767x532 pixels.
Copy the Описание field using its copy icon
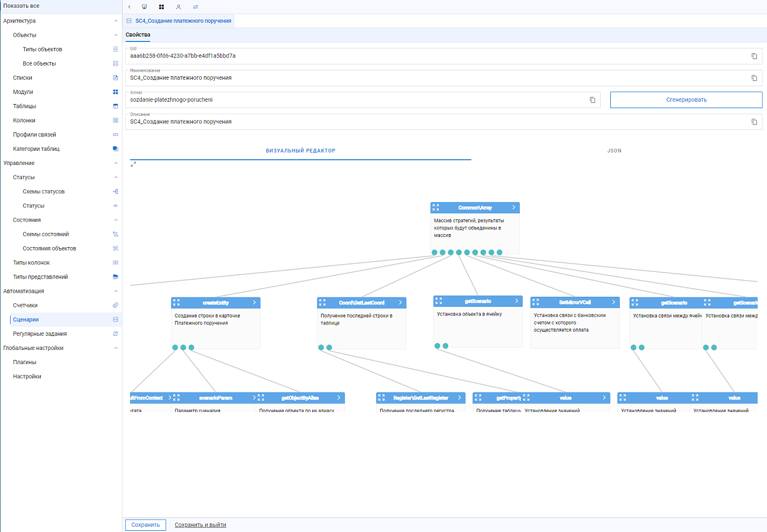(x=754, y=122)
